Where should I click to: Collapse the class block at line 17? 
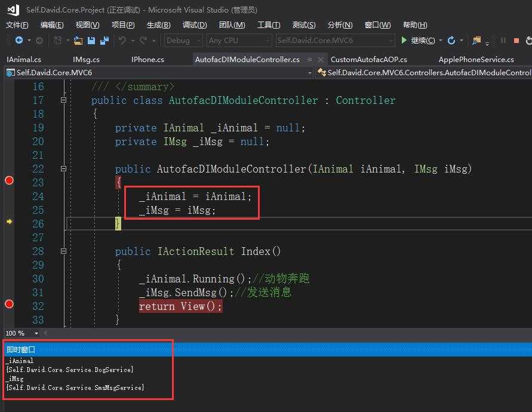63,100
